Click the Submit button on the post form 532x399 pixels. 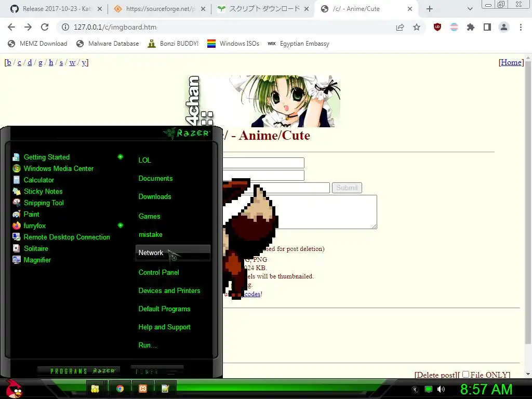pyautogui.click(x=347, y=188)
